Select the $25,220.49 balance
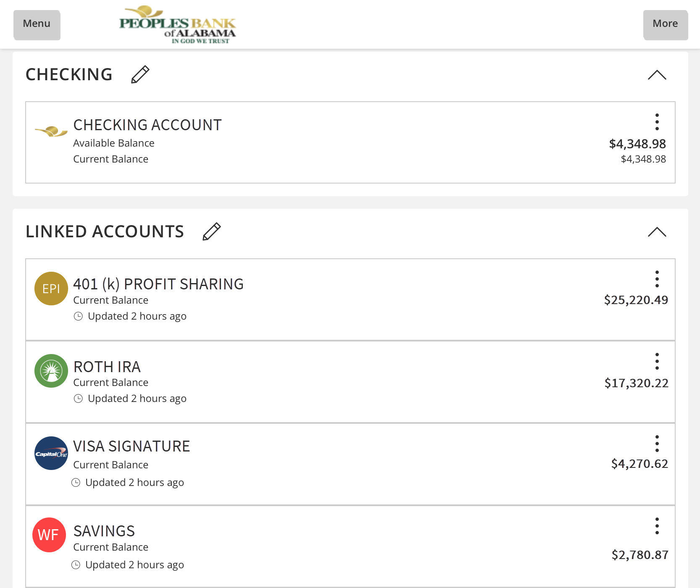The width and height of the screenshot is (700, 588). [636, 300]
